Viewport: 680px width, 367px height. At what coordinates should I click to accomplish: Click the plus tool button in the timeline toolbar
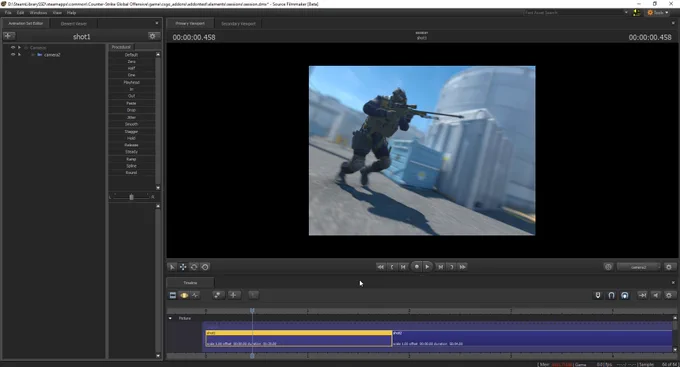[x=233, y=295]
